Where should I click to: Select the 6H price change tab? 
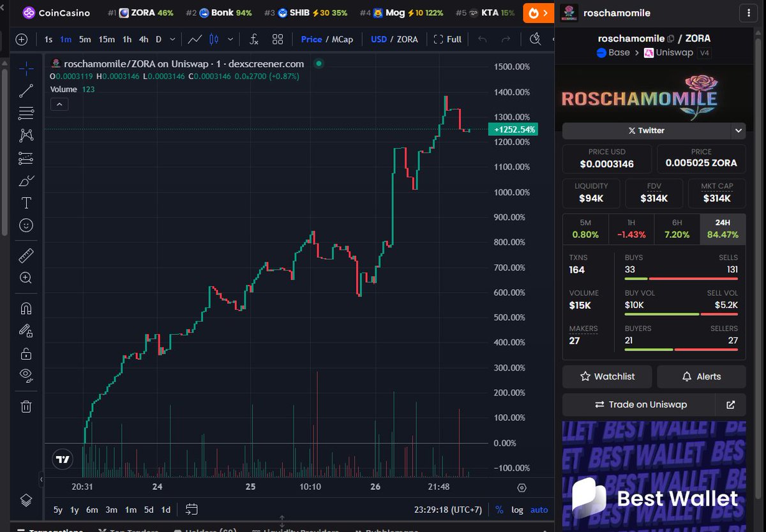tap(677, 229)
